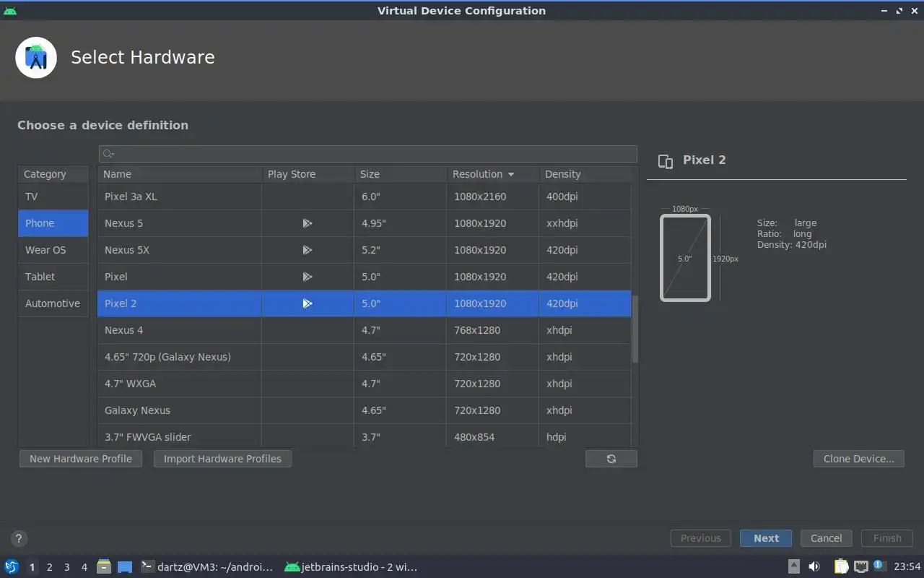Select the 4.65" 720p (Galaxy Nexus) row

[x=365, y=357]
